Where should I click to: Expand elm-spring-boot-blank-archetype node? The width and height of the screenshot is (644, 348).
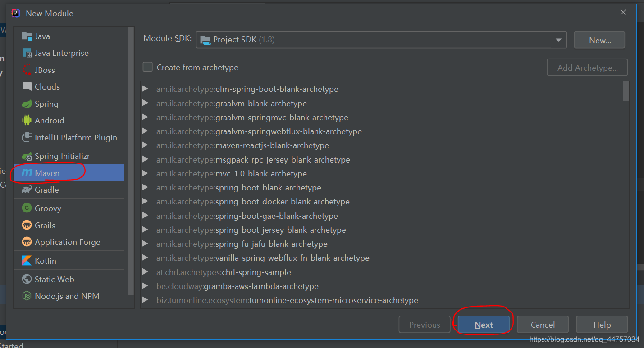(x=145, y=89)
